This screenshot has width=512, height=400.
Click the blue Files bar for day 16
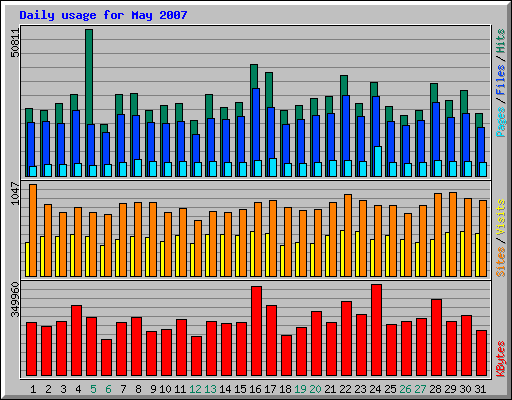(x=256, y=124)
